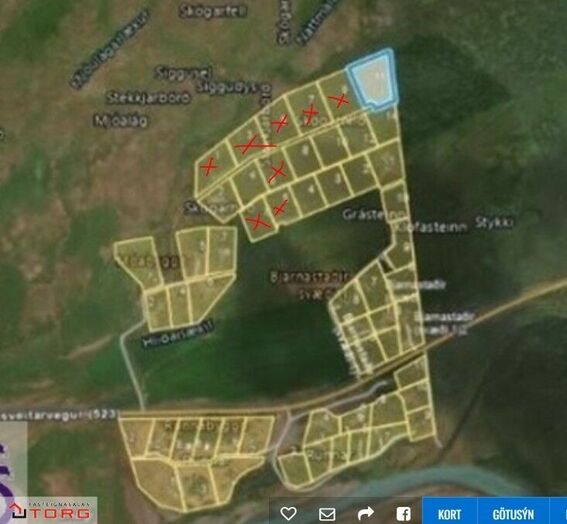
Task: Open the KORT map tab
Action: (x=449, y=514)
